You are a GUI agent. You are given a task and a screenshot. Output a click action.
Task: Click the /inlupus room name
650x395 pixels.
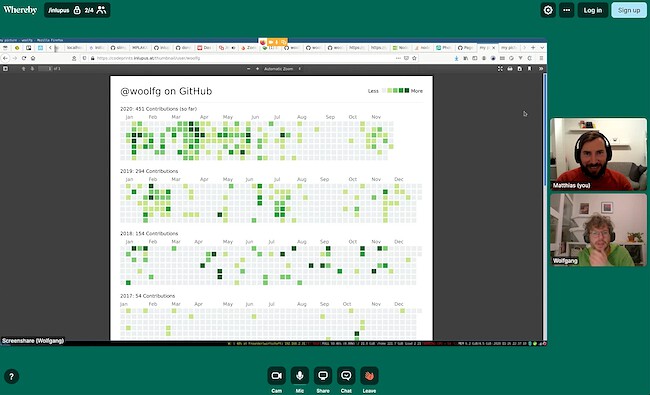58,10
